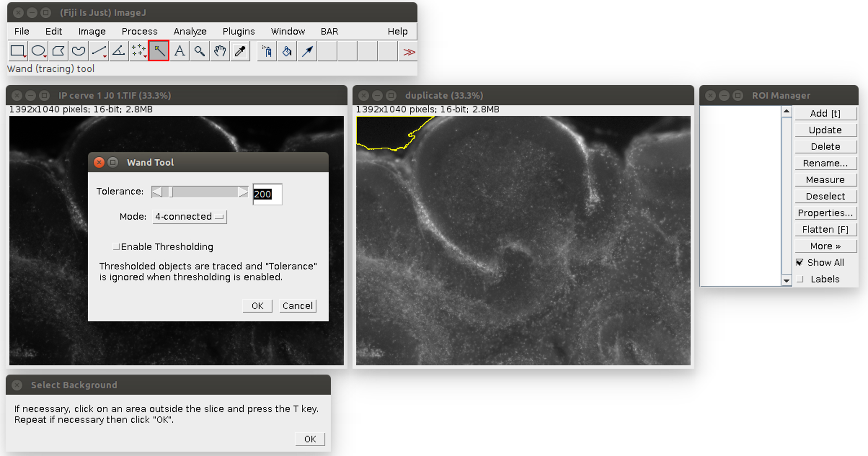The image size is (868, 456).
Task: Click the spray can macro tool icon
Action: click(267, 52)
